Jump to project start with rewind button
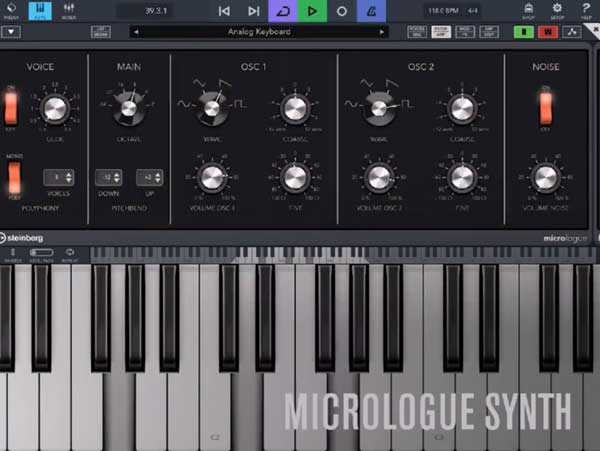The height and width of the screenshot is (451, 600). click(224, 11)
